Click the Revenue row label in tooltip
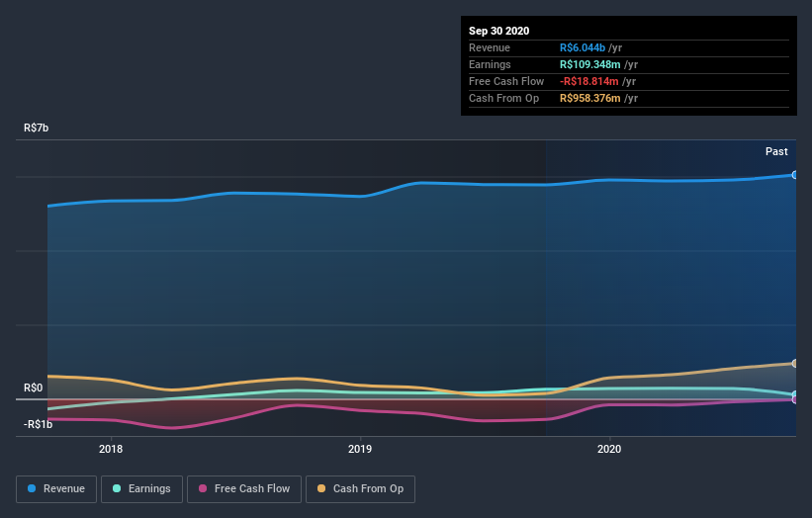This screenshot has width=812, height=518. pyautogui.click(x=490, y=47)
